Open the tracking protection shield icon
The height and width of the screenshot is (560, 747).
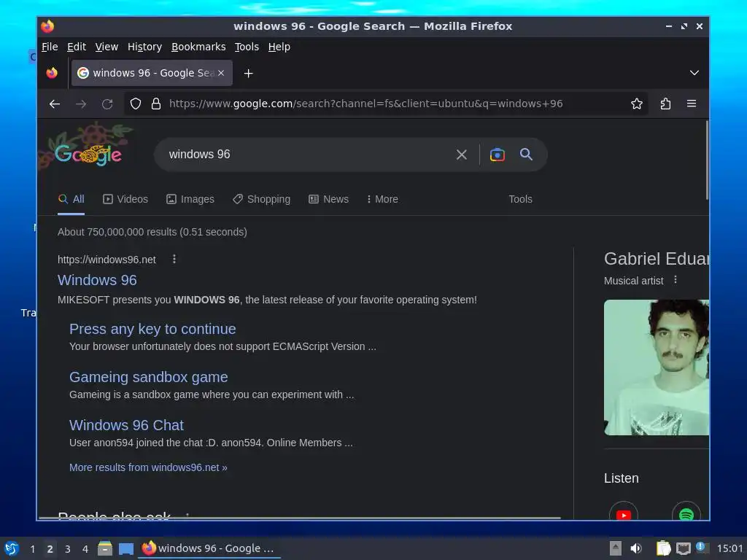(x=136, y=104)
